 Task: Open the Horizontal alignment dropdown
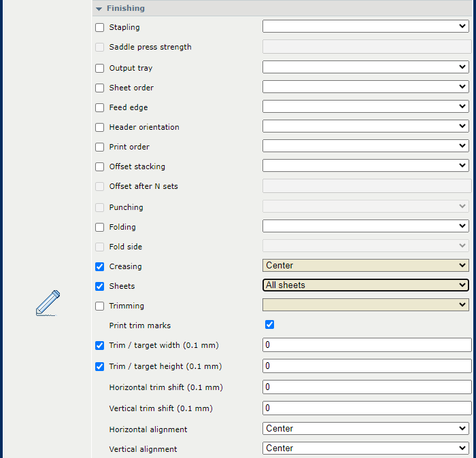(366, 429)
